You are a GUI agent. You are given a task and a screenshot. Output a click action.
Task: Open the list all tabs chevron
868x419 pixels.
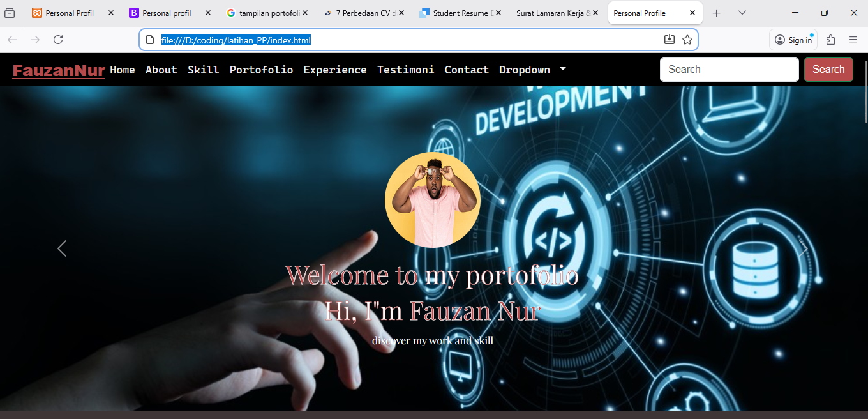point(742,13)
